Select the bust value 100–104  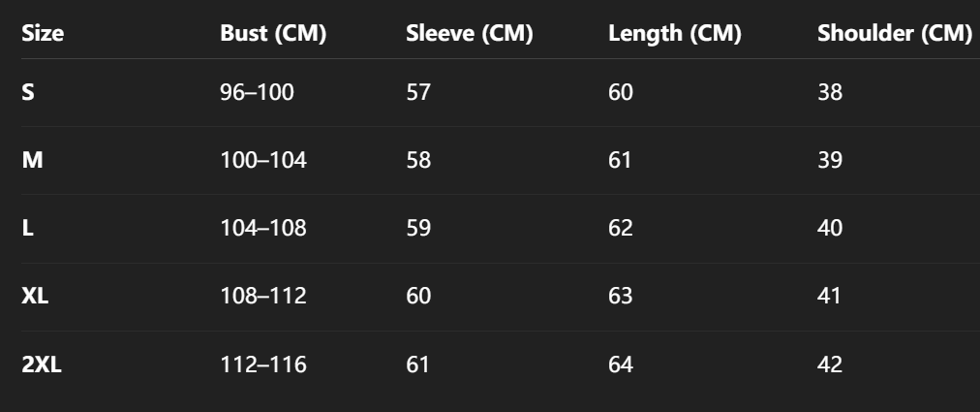click(263, 161)
